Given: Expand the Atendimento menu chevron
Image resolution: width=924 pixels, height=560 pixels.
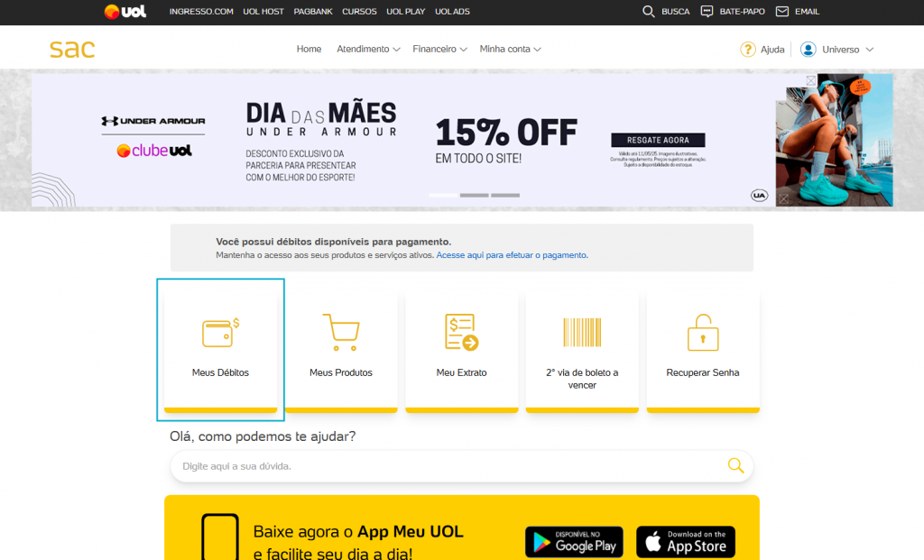Looking at the screenshot, I should tap(397, 50).
